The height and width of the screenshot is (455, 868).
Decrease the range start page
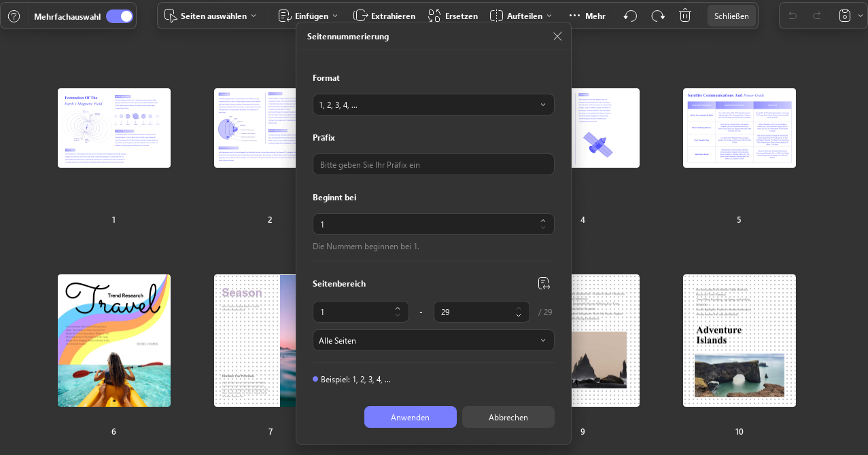[398, 316]
